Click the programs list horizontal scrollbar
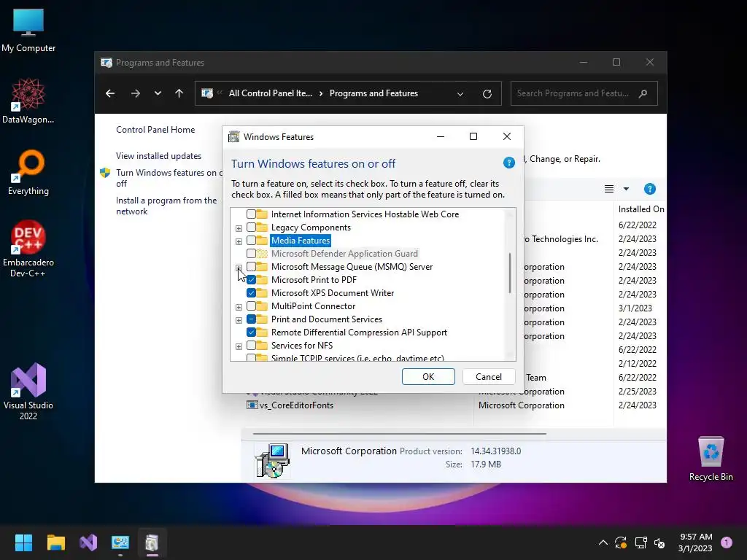Screen dimensions: 747x560 399,434
